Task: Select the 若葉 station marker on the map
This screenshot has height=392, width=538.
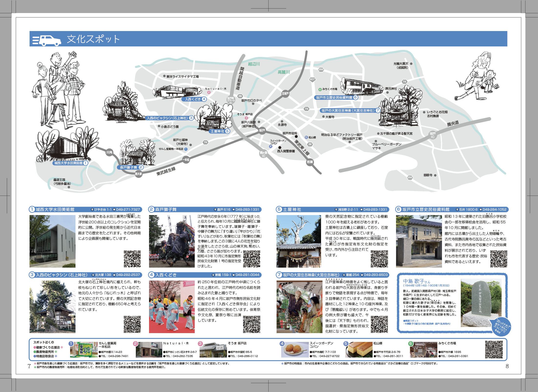Action: point(310,162)
